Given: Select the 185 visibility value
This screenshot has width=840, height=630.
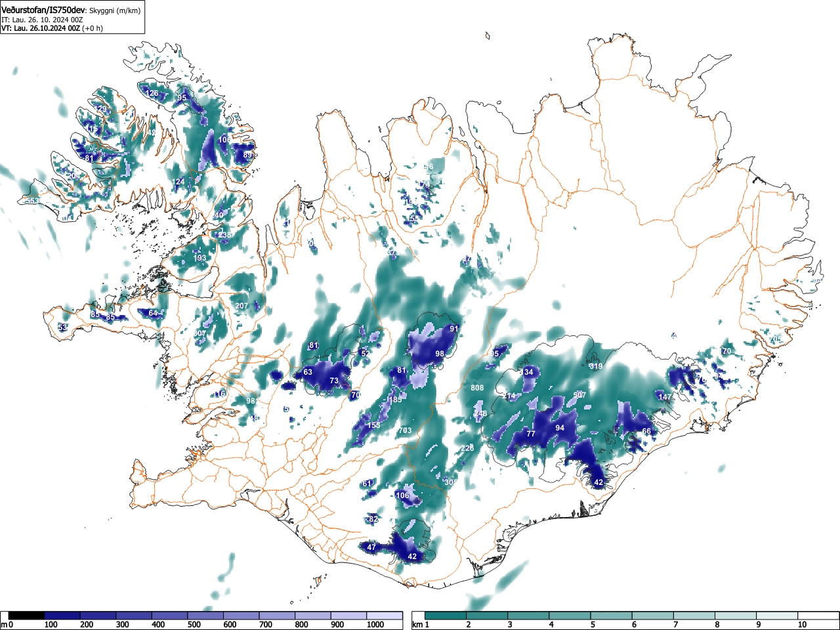Looking at the screenshot, I should (395, 400).
